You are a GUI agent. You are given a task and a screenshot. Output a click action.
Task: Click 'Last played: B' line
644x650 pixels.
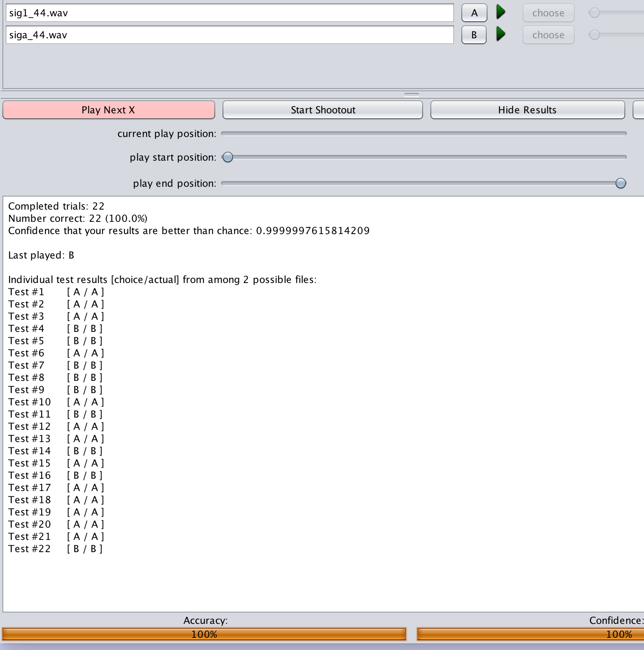point(41,255)
